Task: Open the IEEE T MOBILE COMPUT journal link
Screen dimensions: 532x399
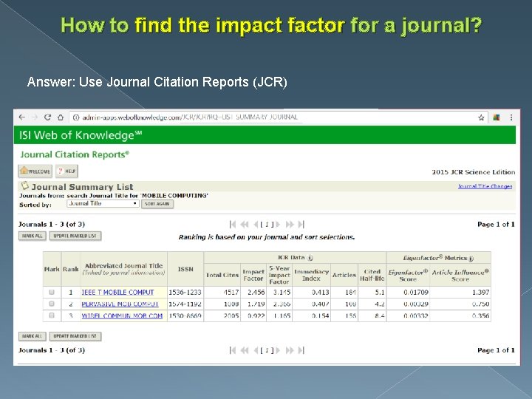Action: coord(117,292)
